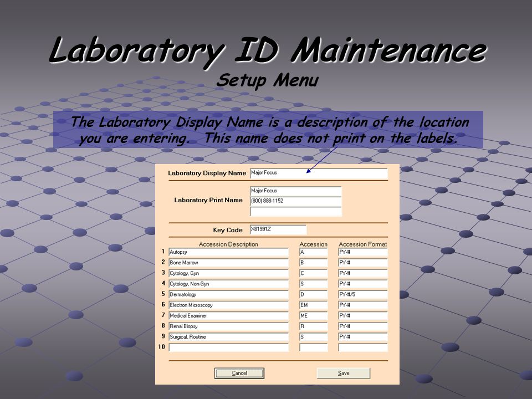
Task: Click empty Accession field in row 10
Action: [314, 347]
